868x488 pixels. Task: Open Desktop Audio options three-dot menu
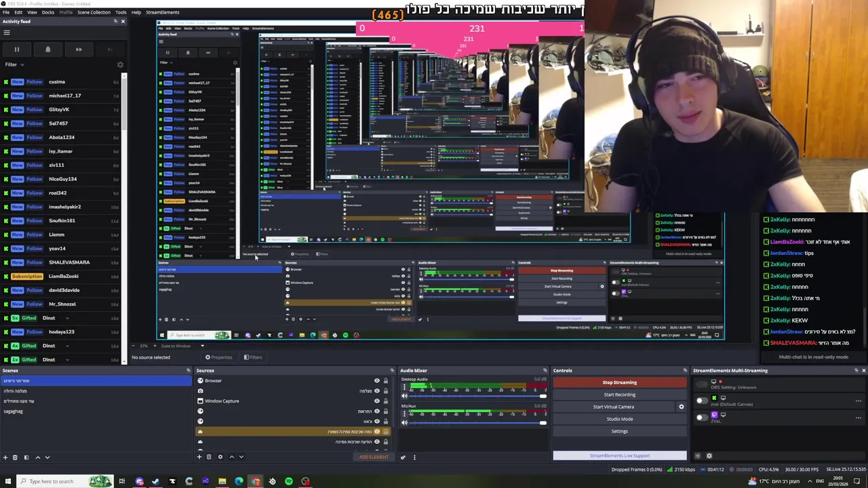click(404, 387)
